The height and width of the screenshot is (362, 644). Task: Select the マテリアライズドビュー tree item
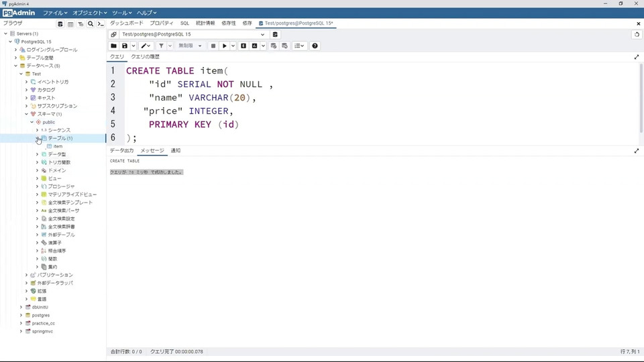[72, 194]
